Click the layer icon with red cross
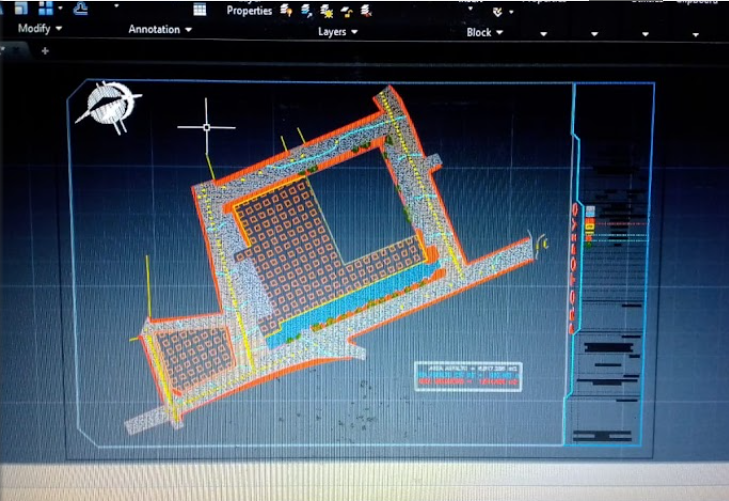This screenshot has height=501, width=729. pyautogui.click(x=366, y=11)
